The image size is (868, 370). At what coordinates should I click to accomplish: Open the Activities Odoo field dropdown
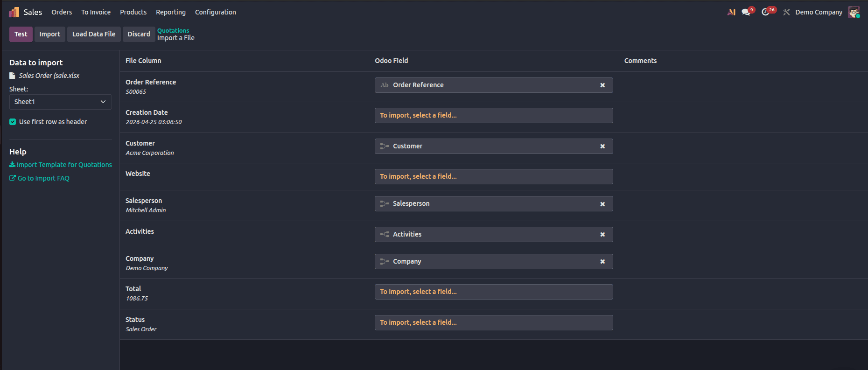pos(494,234)
